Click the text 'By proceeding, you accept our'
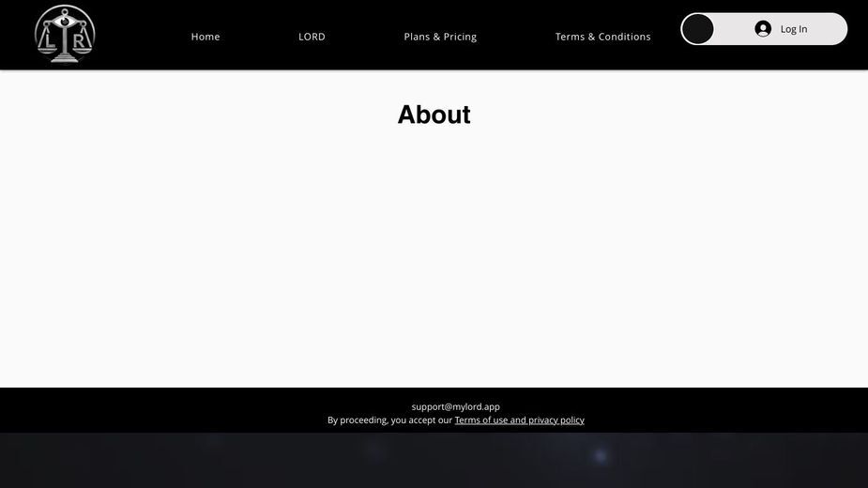 [389, 419]
